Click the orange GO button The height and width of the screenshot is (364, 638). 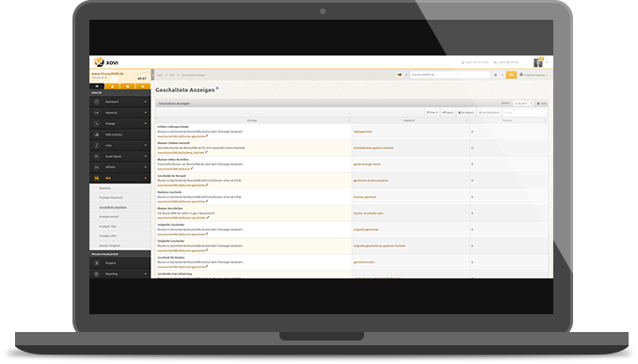[x=511, y=75]
